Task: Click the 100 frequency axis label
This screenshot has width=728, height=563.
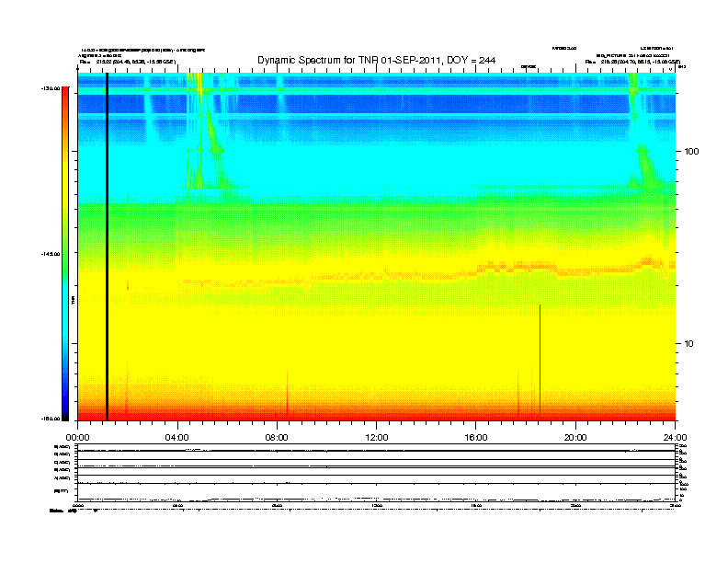Action: 691,152
